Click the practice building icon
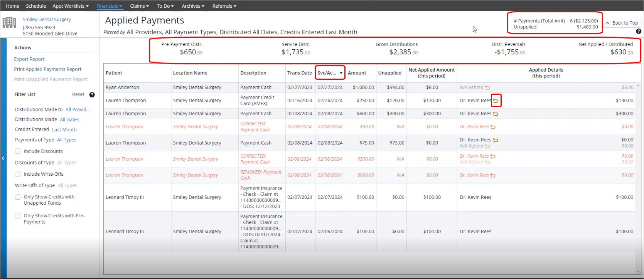The image size is (644, 279). tap(9, 23)
